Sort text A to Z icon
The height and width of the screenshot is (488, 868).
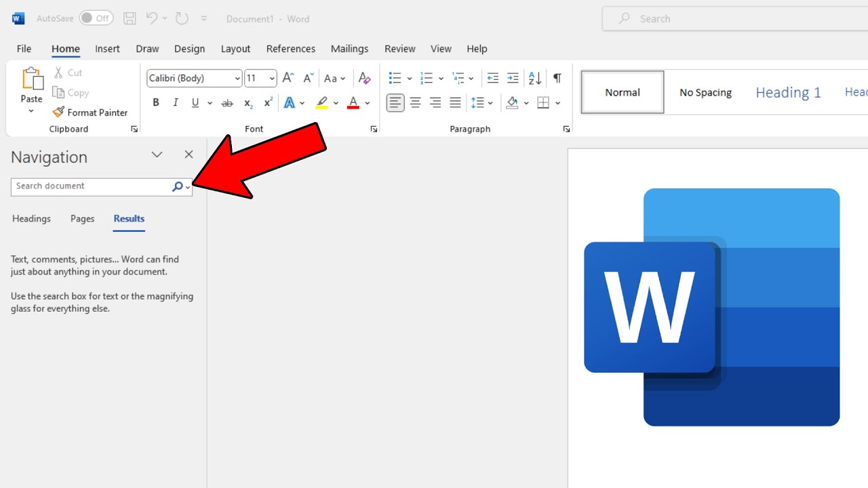[535, 78]
